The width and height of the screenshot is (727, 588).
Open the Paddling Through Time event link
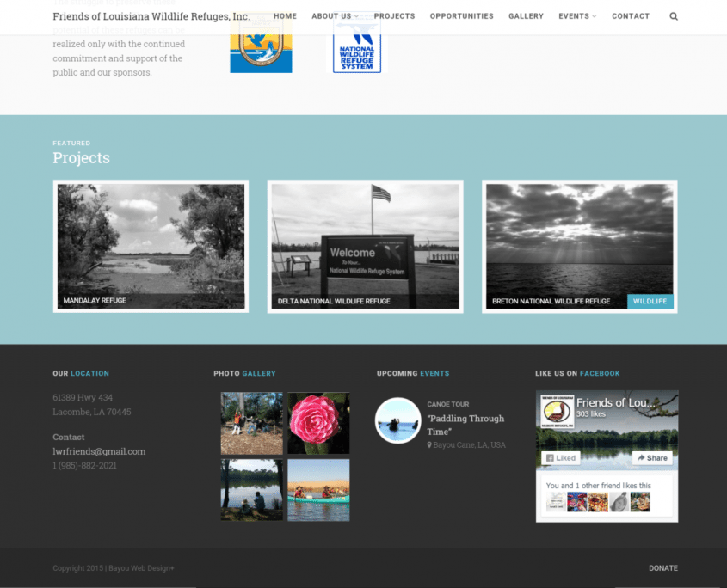(465, 425)
